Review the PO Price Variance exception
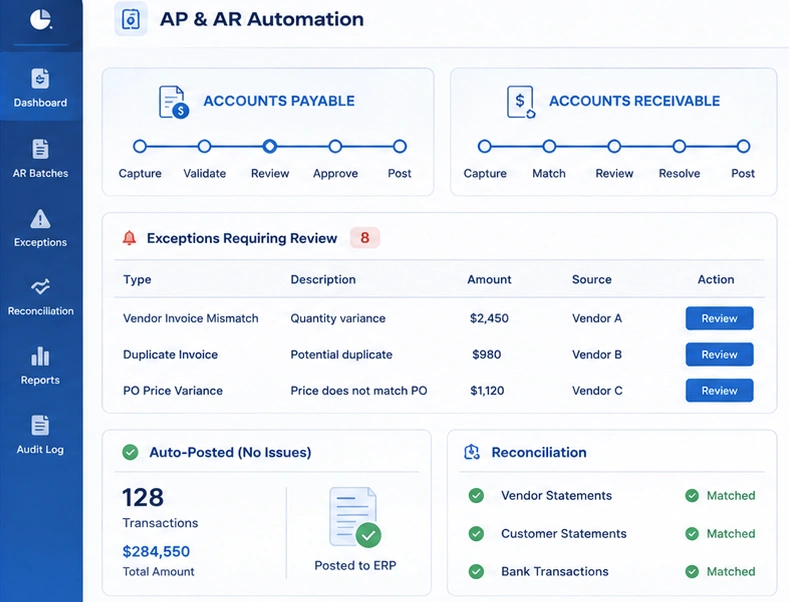789x602 pixels. point(719,391)
